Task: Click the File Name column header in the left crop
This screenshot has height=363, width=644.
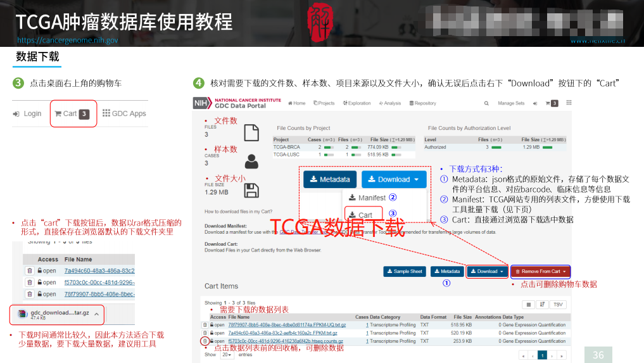Action: click(x=78, y=259)
